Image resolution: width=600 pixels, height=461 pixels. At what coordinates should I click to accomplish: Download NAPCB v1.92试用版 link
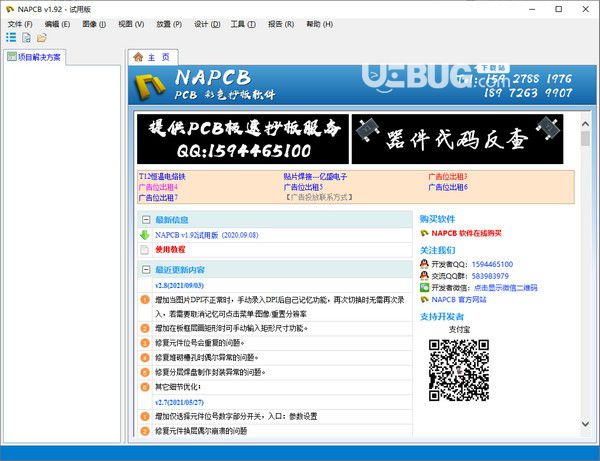click(x=207, y=235)
